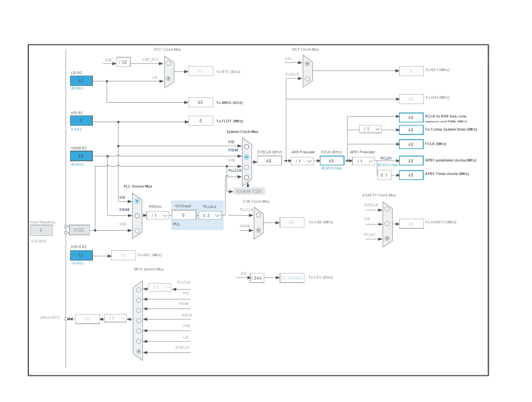Screen dimensions: 532x402
Task: Select HSE_RTC in RTC Clock Mux
Action: tap(168, 63)
